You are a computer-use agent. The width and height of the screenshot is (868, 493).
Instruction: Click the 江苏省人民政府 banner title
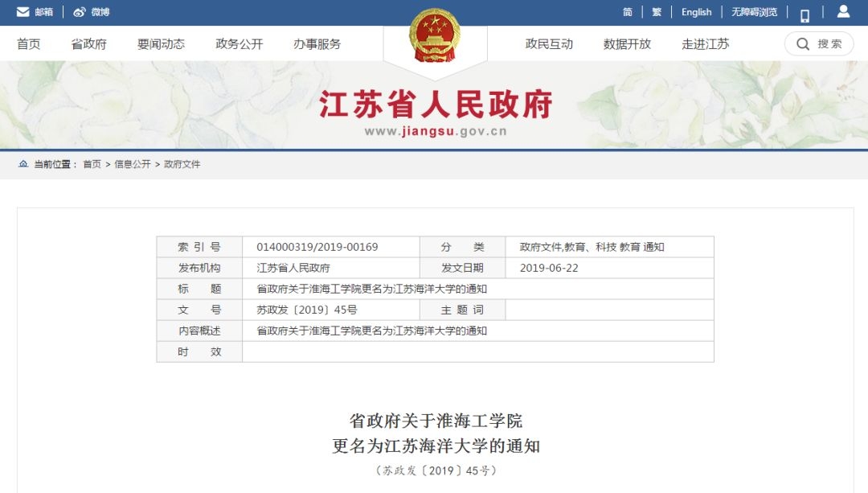(x=436, y=104)
